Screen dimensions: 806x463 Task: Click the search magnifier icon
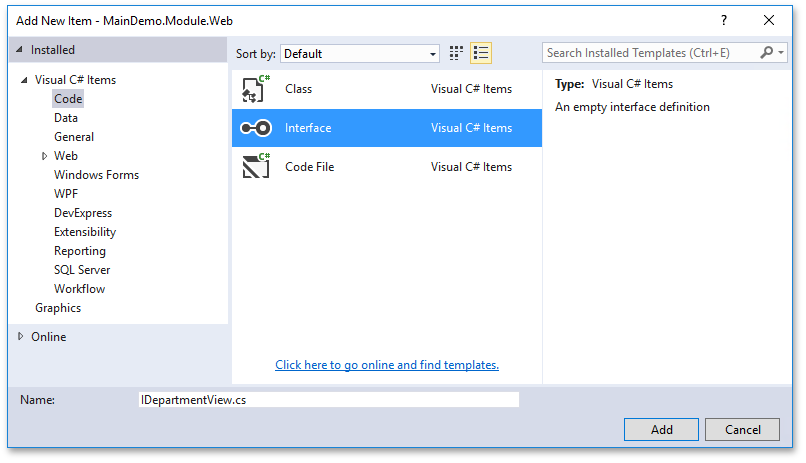click(x=767, y=53)
